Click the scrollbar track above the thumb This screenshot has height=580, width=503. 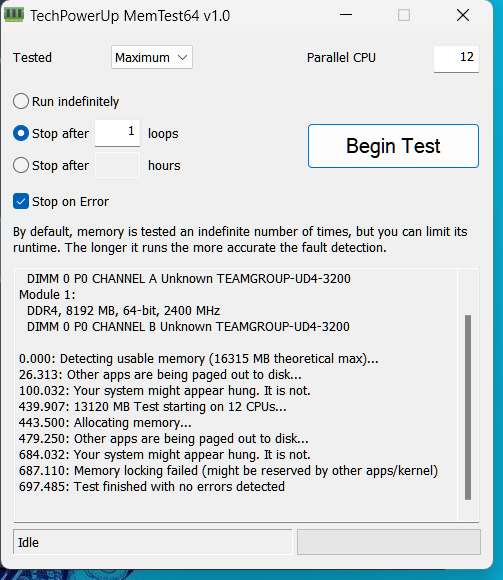(x=468, y=292)
